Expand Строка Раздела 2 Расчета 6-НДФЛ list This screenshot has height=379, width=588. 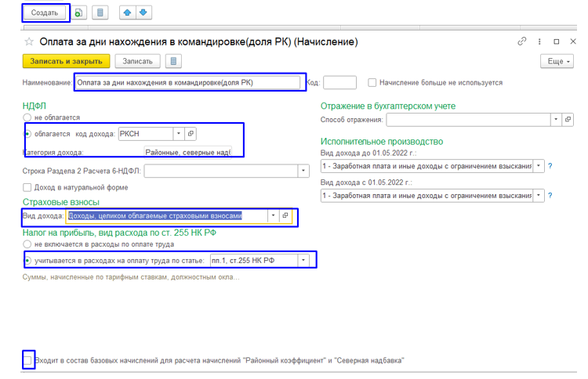coord(303,171)
